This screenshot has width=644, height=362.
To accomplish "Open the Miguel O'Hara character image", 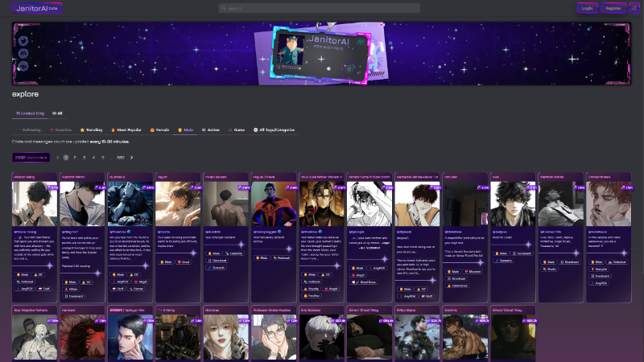I will coord(274,204).
